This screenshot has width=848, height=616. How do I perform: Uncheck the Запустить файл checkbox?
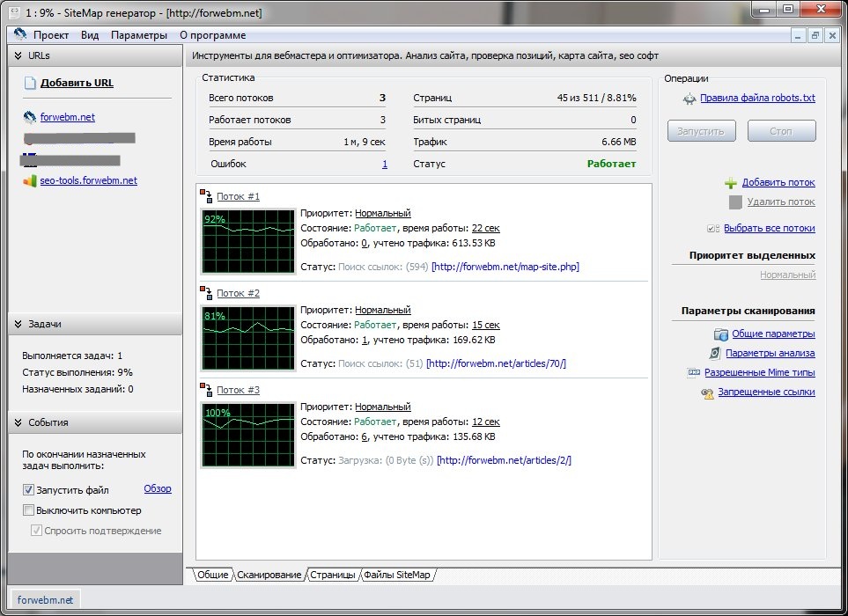click(x=29, y=490)
